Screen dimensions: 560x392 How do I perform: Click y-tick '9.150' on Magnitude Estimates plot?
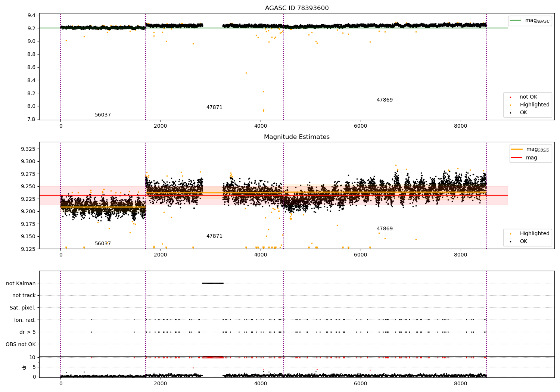tap(28, 236)
